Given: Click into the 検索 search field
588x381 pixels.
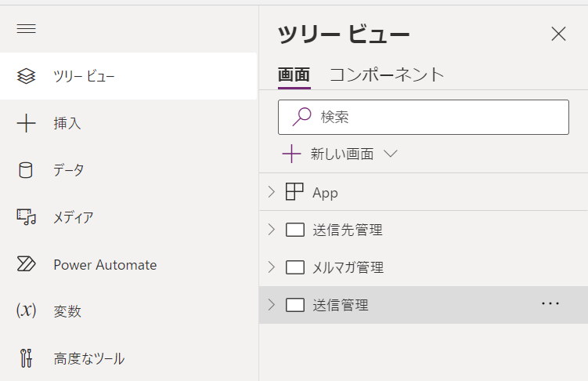Looking at the screenshot, I should (x=424, y=117).
